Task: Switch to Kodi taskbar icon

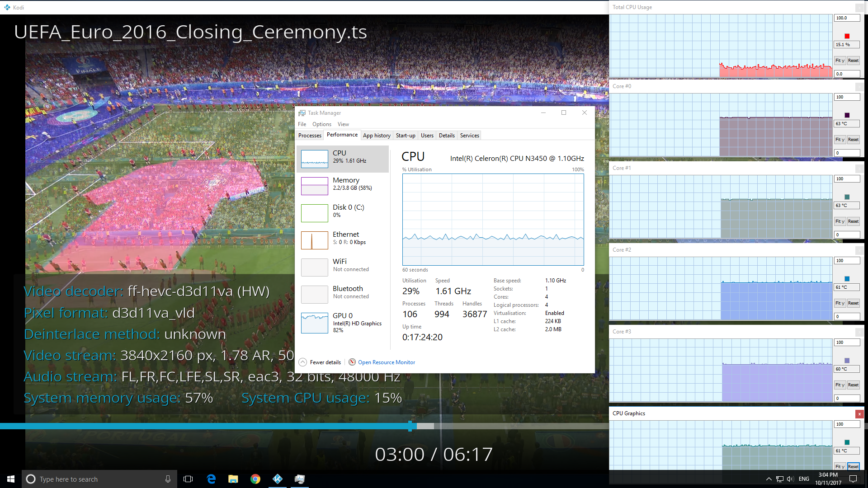Action: [278, 479]
